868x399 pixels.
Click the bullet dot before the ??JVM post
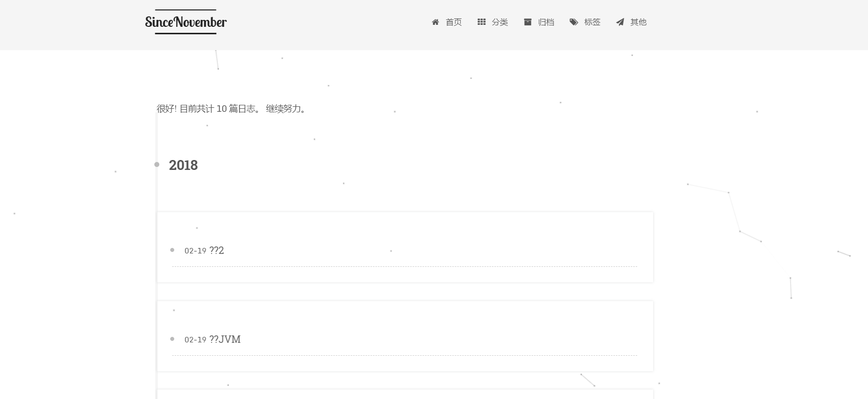click(172, 339)
